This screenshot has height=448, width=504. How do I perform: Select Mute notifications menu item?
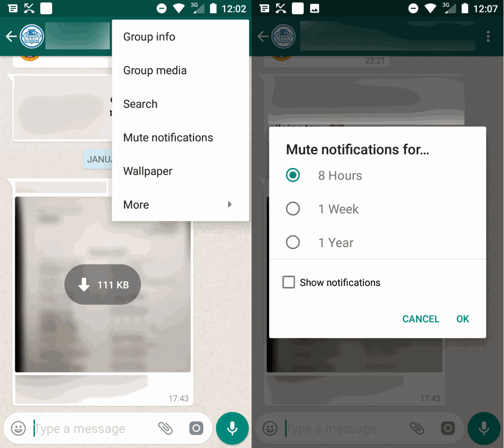(x=180, y=138)
